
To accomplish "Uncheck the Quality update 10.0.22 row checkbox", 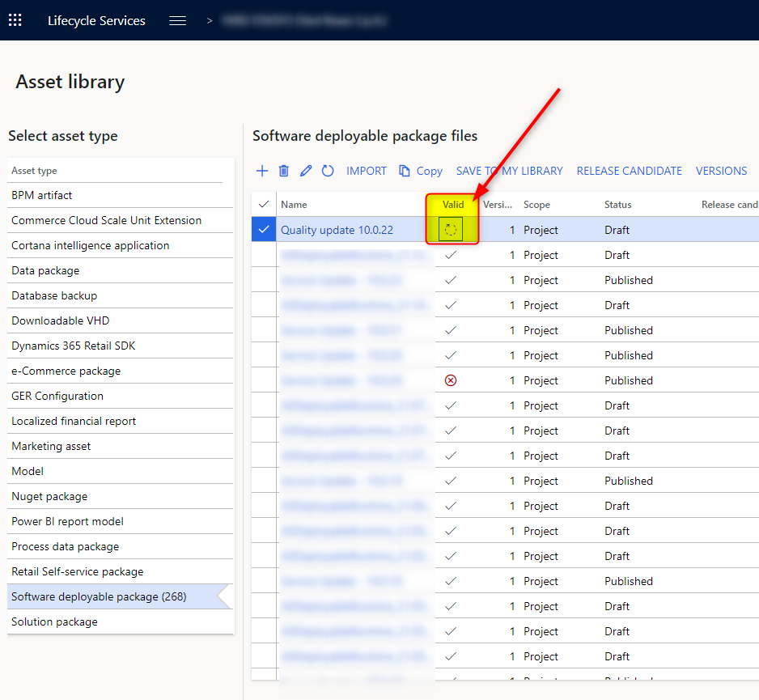I will (x=263, y=230).
